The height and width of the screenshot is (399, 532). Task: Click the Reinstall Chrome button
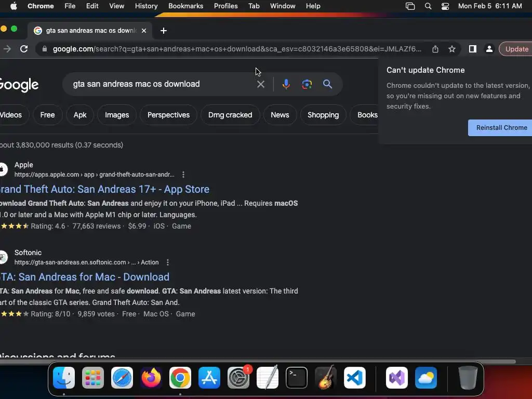pos(500,128)
